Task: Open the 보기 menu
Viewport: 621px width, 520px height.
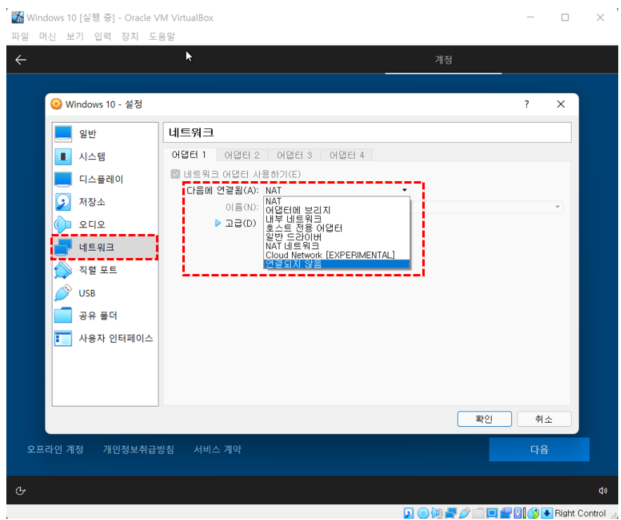Action: tap(75, 37)
